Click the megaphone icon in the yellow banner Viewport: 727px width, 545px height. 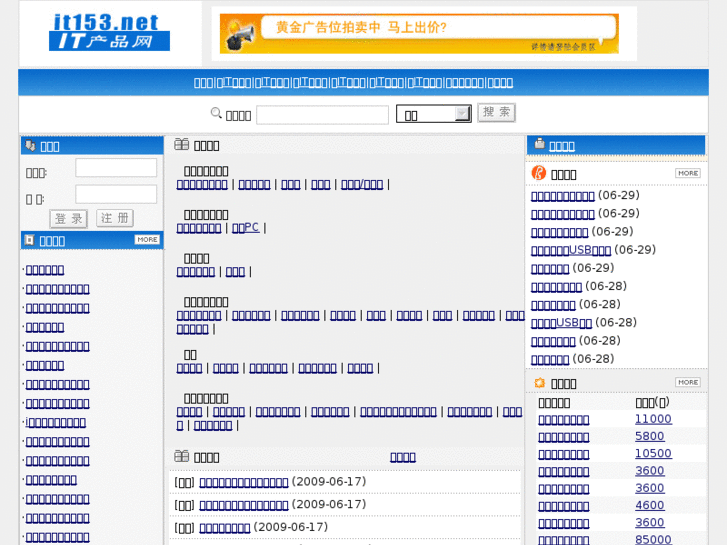(x=241, y=35)
